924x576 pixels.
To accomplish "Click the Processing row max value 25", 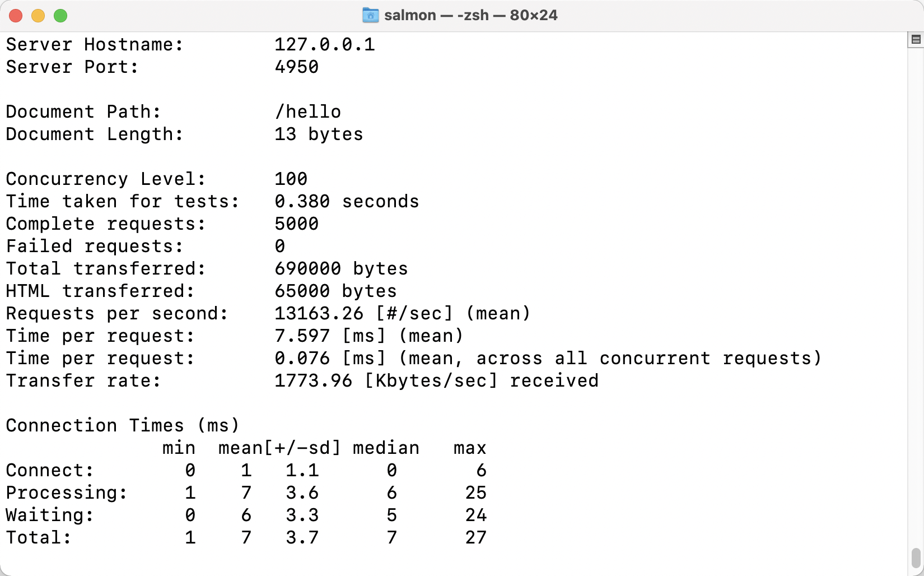I will [x=475, y=493].
